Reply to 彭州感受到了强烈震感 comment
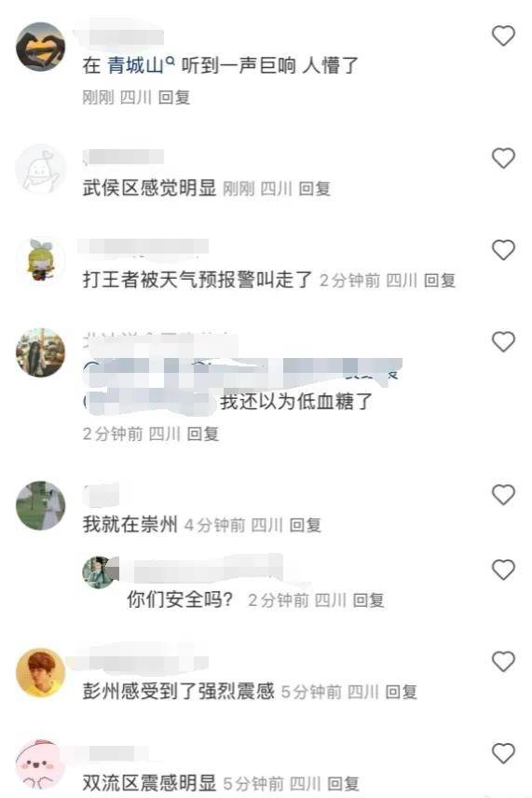This screenshot has width=532, height=798. click(x=402, y=692)
